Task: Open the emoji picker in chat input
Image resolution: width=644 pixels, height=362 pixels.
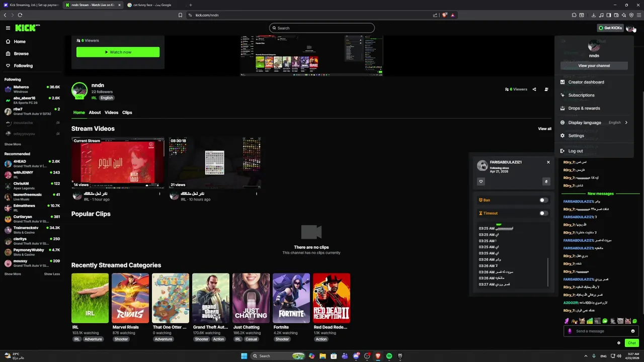Action: pos(633,331)
